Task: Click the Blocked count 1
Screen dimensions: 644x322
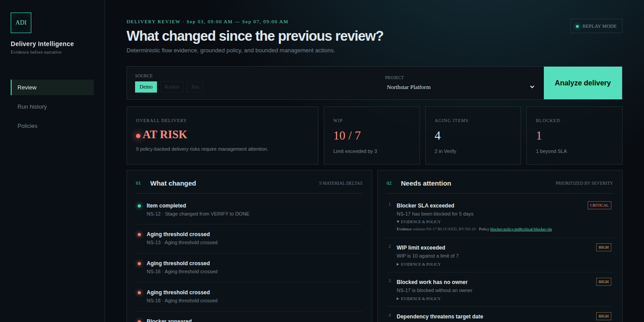Action: click(539, 135)
